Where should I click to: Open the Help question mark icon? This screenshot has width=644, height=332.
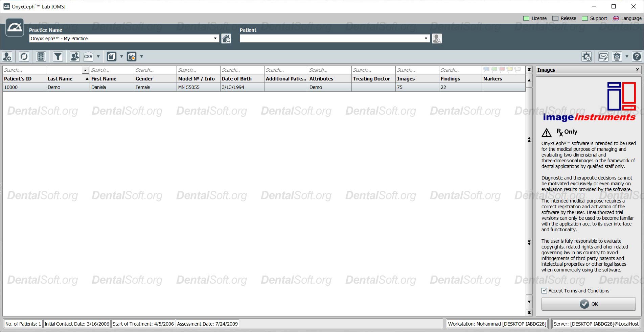click(x=637, y=56)
